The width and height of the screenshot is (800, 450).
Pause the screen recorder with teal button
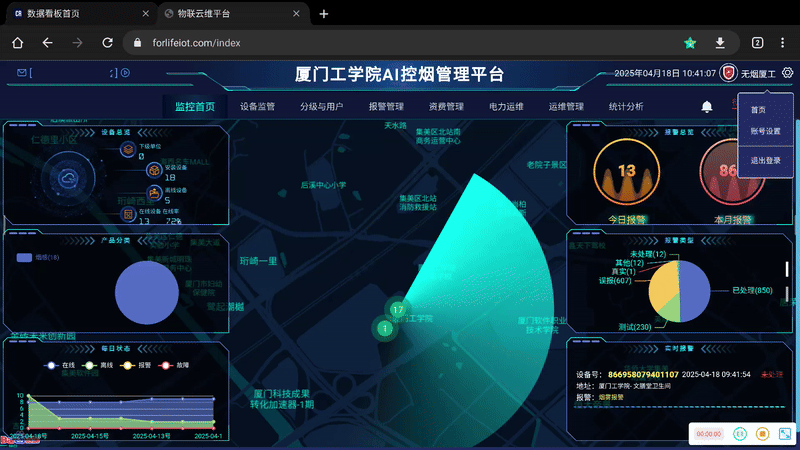(x=740, y=434)
